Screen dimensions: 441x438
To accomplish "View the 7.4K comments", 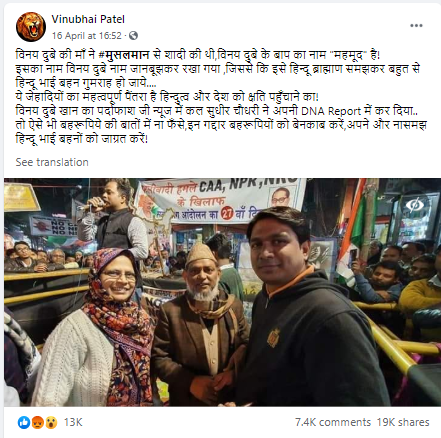I will point(333,422).
